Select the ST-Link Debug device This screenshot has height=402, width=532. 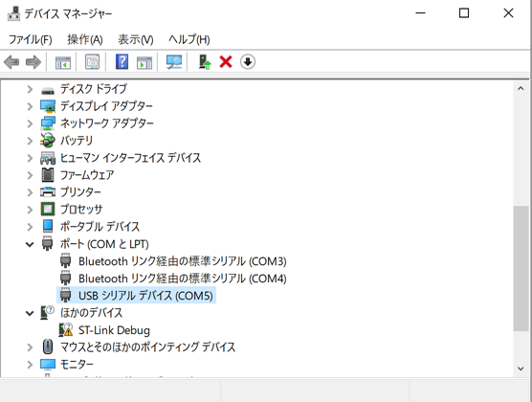pos(104,330)
